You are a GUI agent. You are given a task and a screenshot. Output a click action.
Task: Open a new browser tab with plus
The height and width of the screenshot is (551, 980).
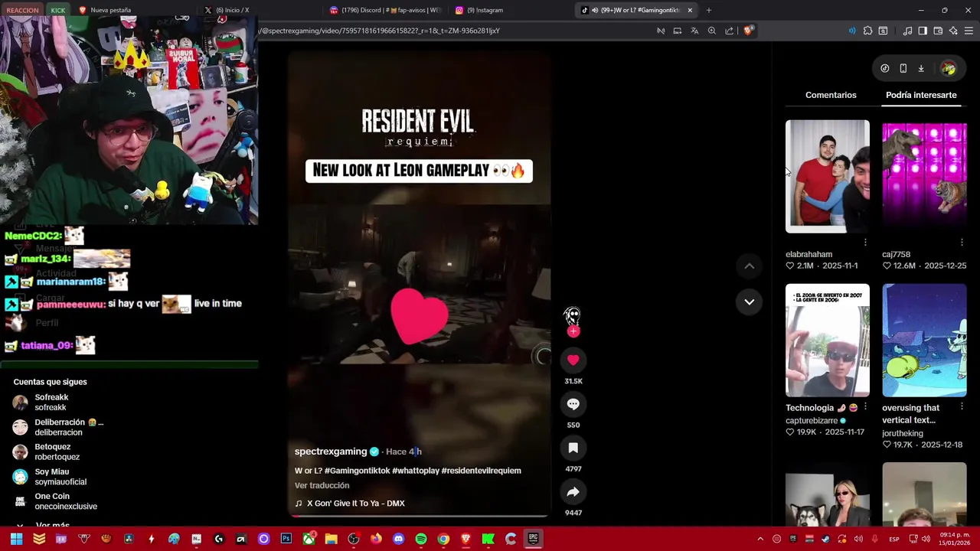pos(709,10)
